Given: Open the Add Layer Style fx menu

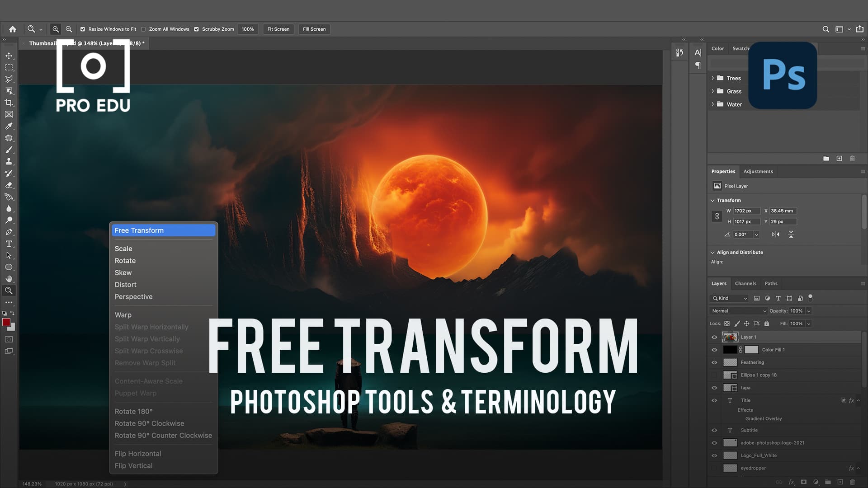Looking at the screenshot, I should 791,482.
